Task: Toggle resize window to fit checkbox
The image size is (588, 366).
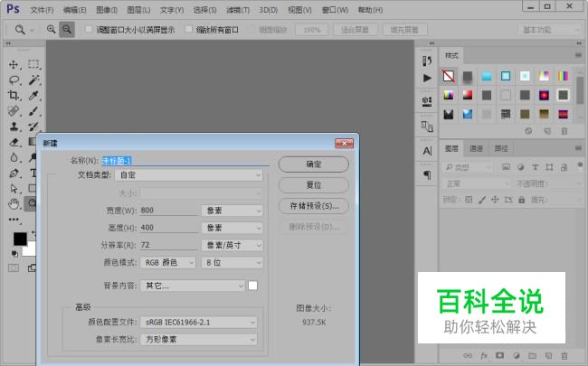Action: (x=89, y=29)
